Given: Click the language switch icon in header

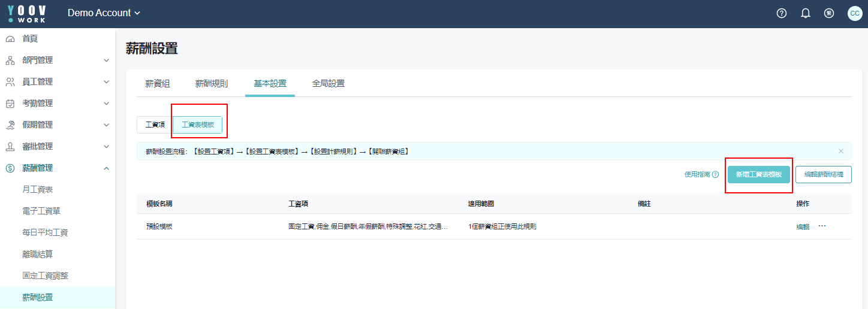Looking at the screenshot, I should 829,13.
